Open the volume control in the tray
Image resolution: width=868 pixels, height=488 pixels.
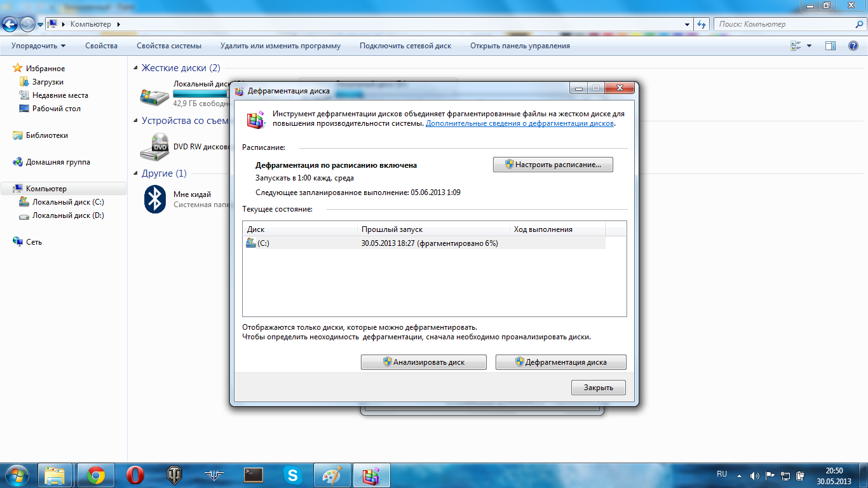(x=754, y=475)
